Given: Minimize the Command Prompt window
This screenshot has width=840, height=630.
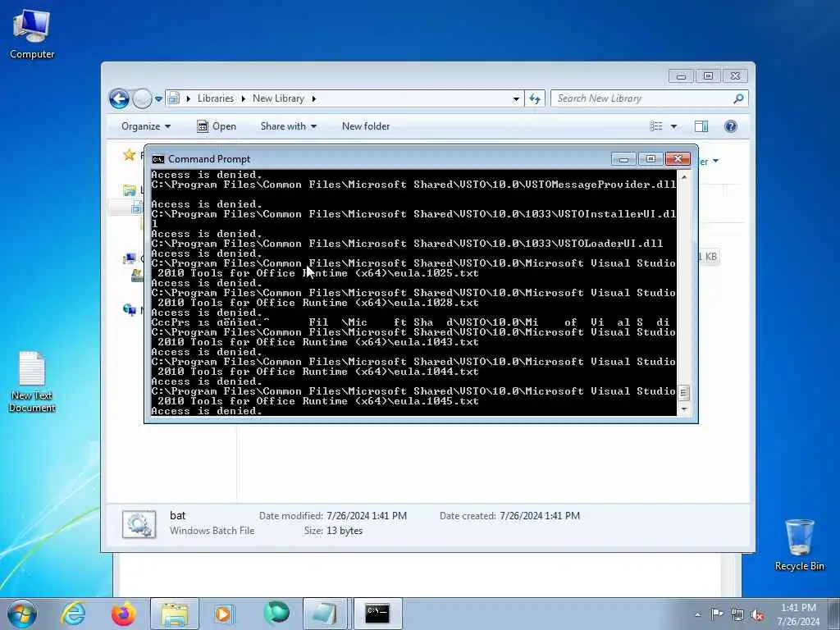Looking at the screenshot, I should [623, 159].
